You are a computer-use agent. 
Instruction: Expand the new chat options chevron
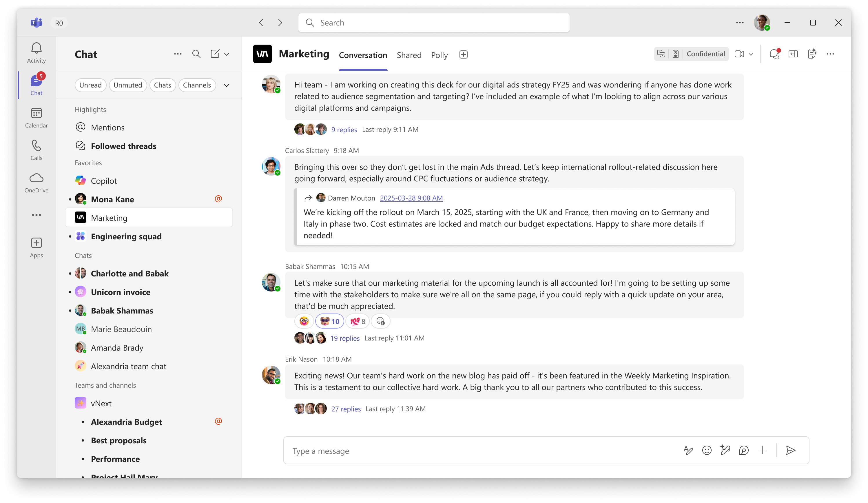pos(227,54)
